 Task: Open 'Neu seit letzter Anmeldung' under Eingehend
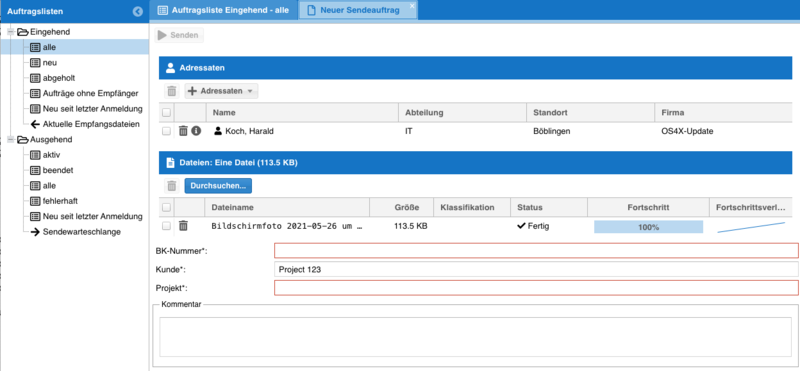[x=93, y=109]
